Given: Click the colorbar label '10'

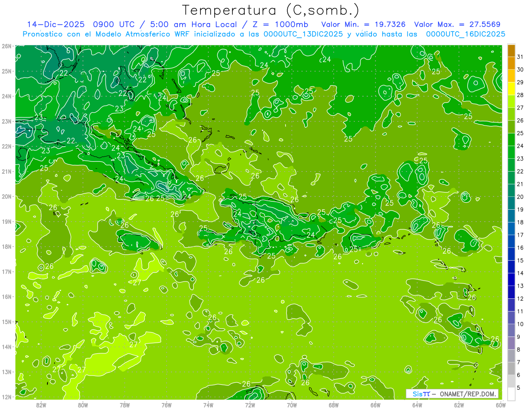Looking at the screenshot, I should point(520,324).
